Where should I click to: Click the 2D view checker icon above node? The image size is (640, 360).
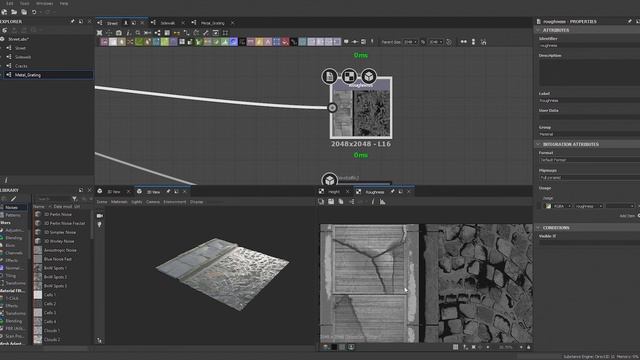point(349,76)
